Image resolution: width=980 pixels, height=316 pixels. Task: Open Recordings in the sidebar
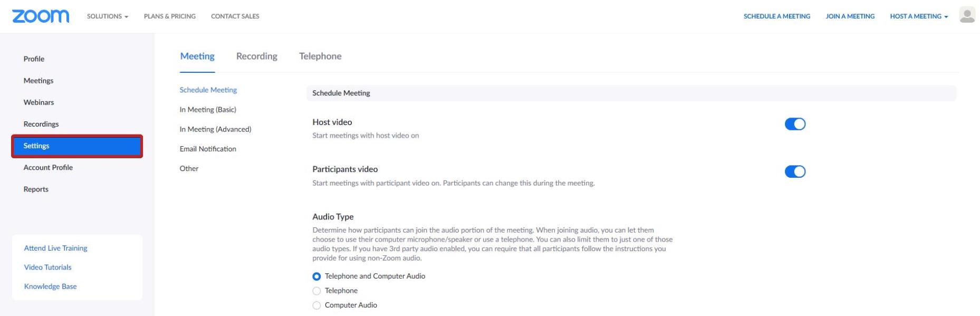[41, 124]
